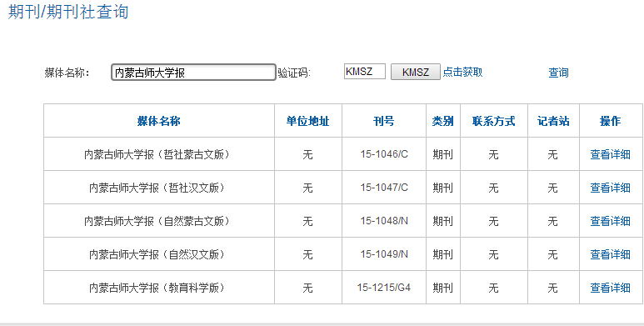Image resolution: width=644 pixels, height=326 pixels.
Task: Click the 刊号 15-1047/C cell
Action: coord(384,188)
